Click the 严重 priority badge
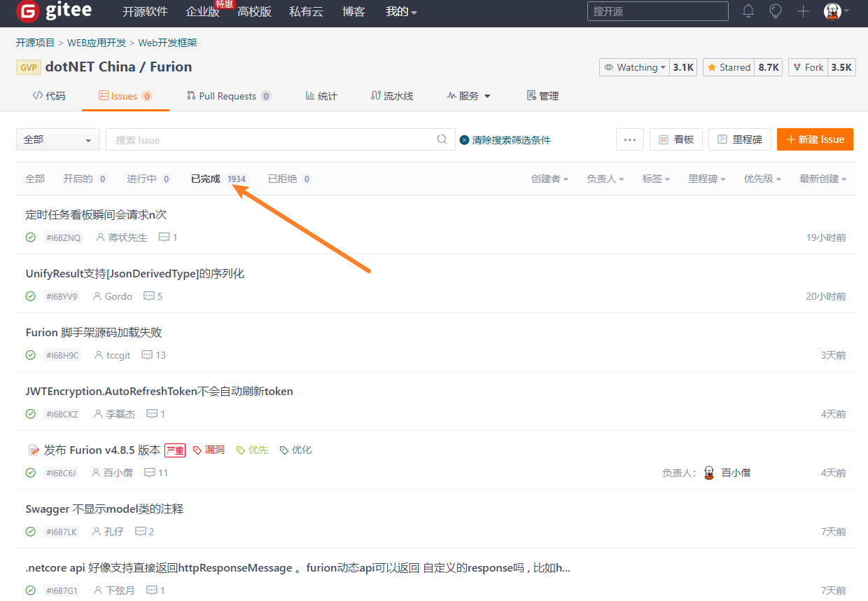This screenshot has height=601, width=868. click(x=175, y=450)
